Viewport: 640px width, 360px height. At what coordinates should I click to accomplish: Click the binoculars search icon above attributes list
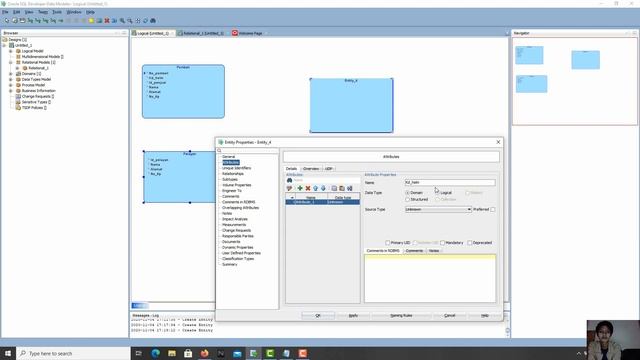(x=289, y=180)
